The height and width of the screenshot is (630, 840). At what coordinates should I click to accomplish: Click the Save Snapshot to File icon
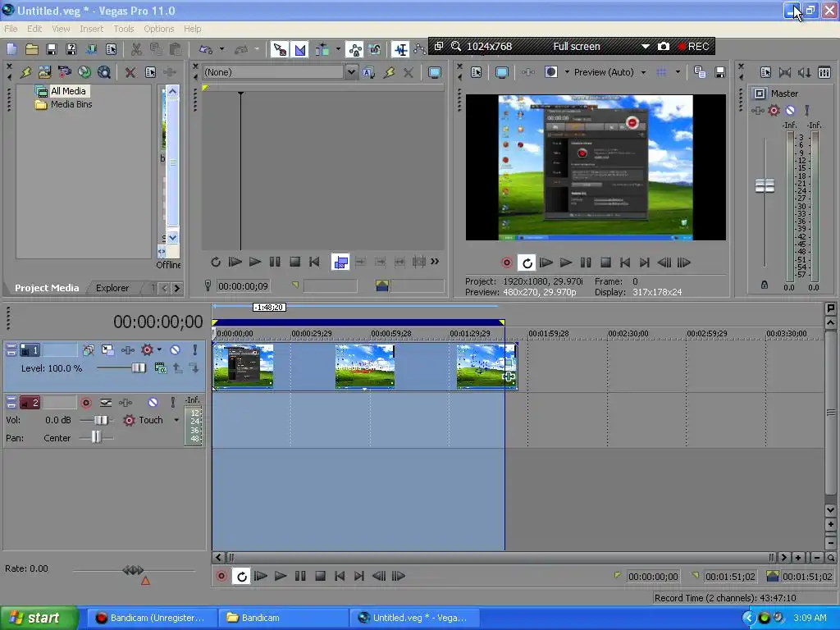(x=719, y=72)
